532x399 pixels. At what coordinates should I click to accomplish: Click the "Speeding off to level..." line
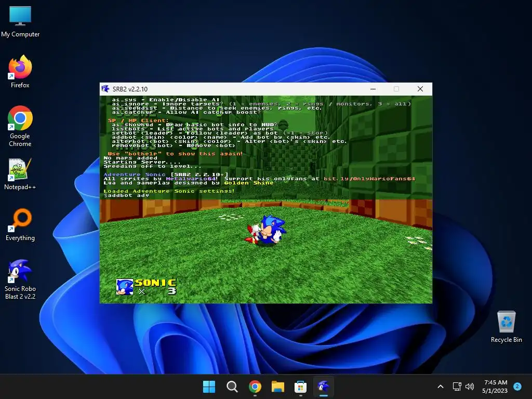pyautogui.click(x=152, y=167)
